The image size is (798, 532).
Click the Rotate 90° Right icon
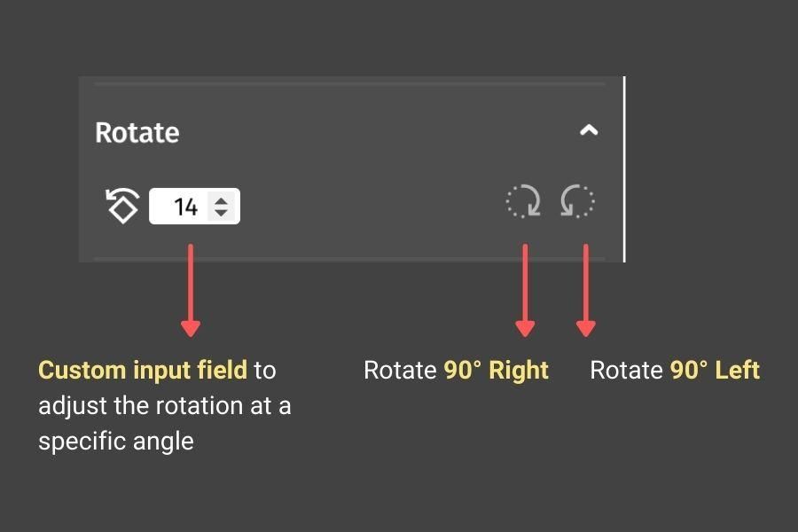pyautogui.click(x=523, y=201)
